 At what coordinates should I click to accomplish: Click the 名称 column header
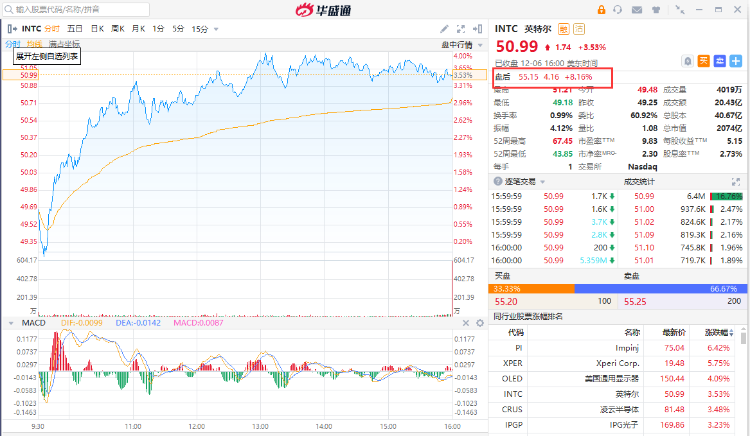[x=631, y=332]
